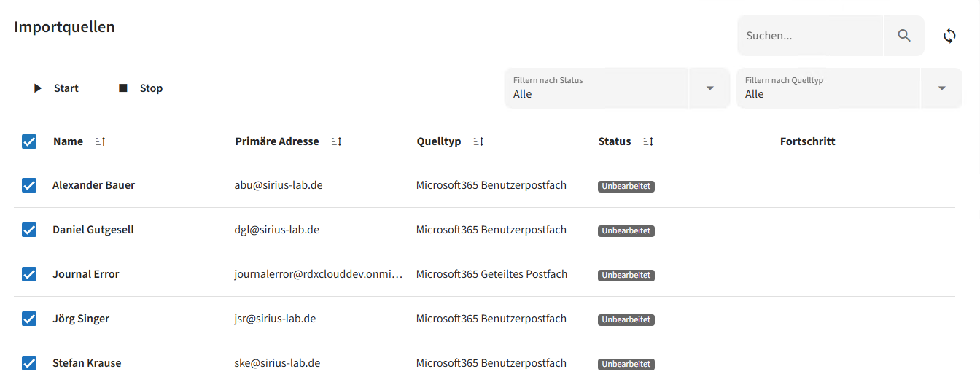Image resolution: width=980 pixels, height=385 pixels.
Task: Toggle the select-all header checkbox
Action: tap(29, 141)
